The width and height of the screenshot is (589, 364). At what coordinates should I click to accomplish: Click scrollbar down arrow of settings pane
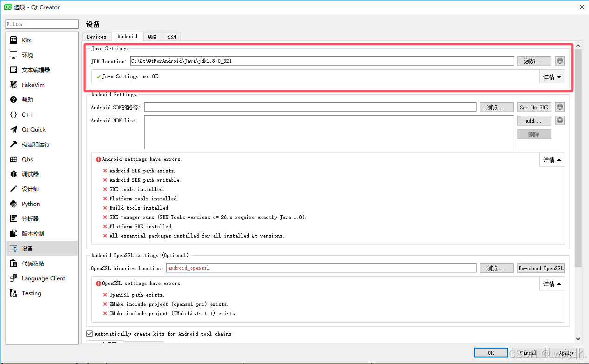point(578,339)
